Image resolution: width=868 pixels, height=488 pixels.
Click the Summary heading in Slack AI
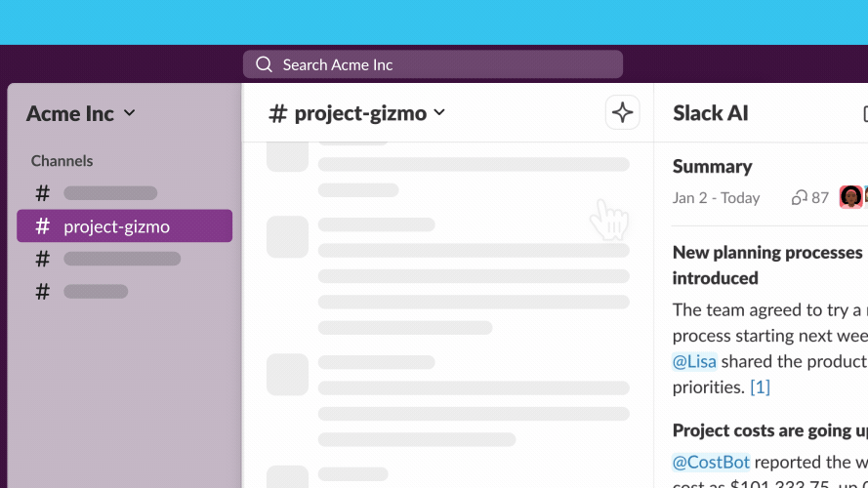tap(712, 166)
